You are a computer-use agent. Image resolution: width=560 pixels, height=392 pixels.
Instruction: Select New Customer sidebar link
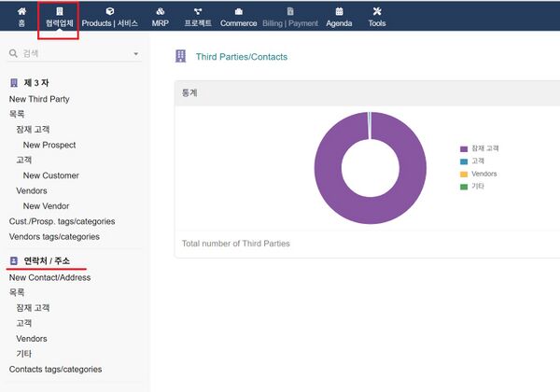51,175
